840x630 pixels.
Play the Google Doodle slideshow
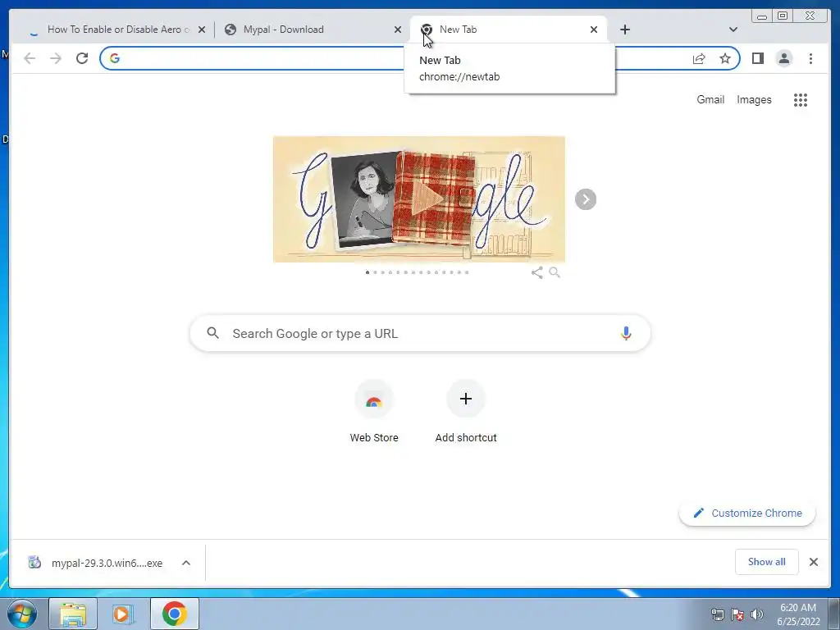428,199
